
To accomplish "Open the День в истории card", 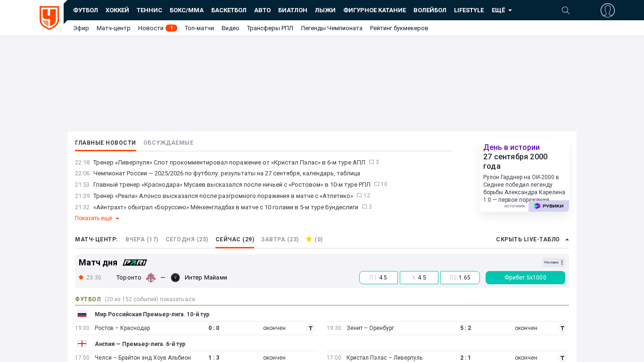I will [x=524, y=175].
